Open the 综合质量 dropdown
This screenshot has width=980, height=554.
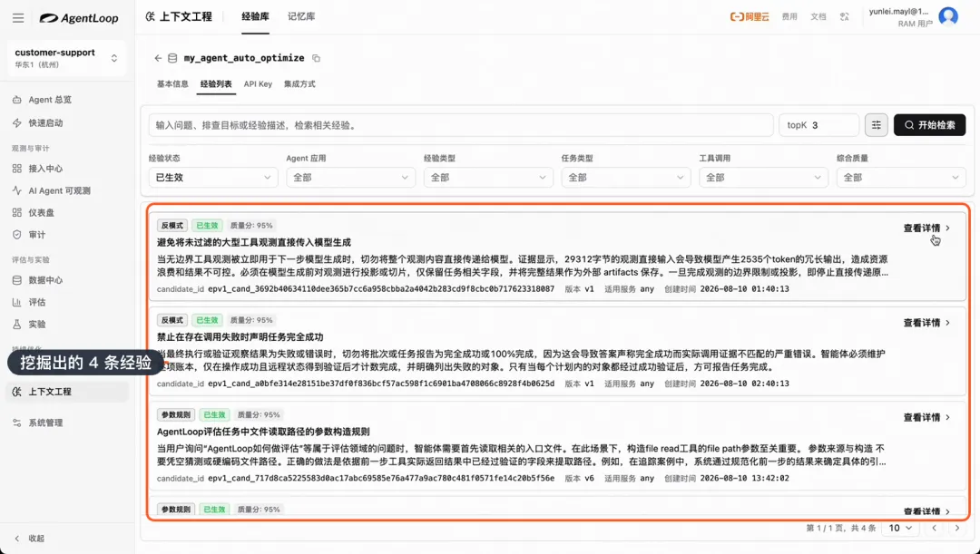(x=901, y=178)
